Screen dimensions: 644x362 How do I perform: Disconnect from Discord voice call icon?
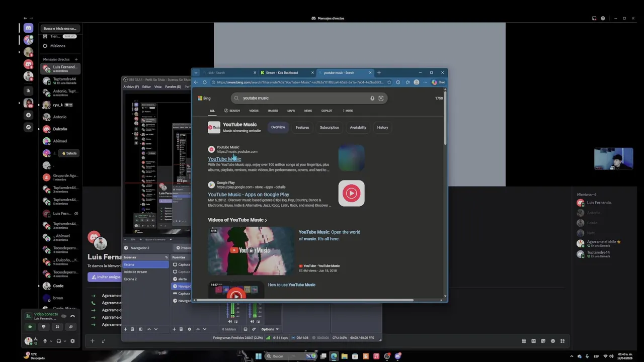point(72,316)
